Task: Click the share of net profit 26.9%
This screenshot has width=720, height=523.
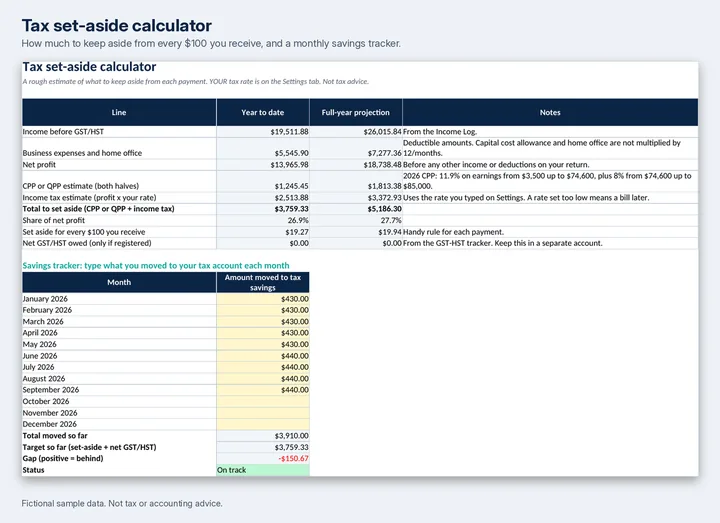Action: coord(298,220)
